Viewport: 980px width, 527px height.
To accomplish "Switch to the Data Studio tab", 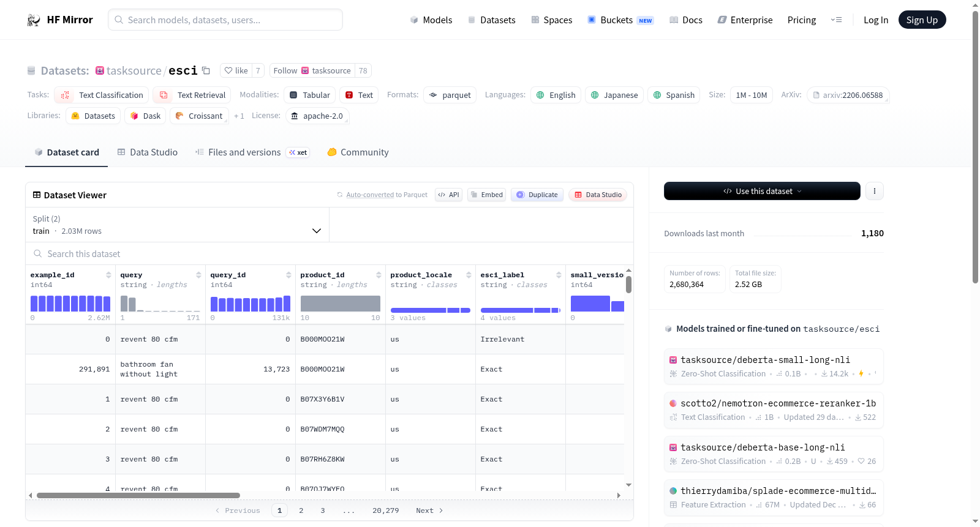I will click(147, 152).
